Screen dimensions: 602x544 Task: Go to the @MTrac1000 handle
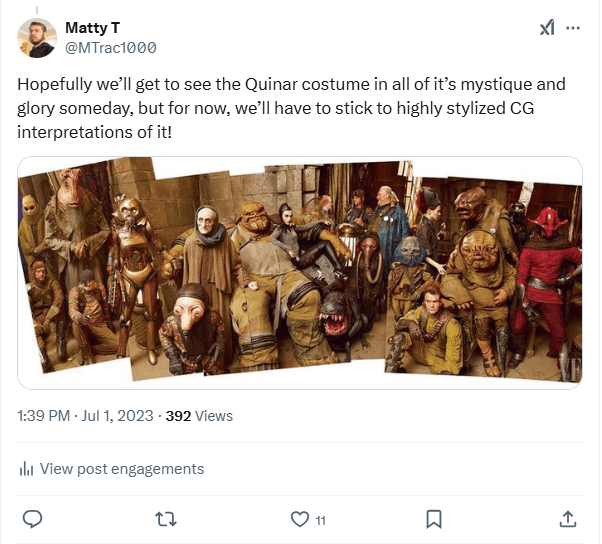[110, 47]
